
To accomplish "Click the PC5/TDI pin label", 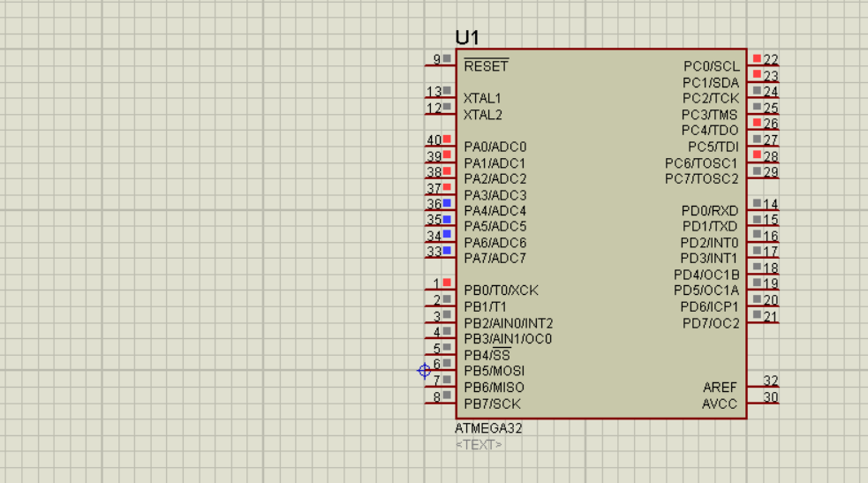I will [713, 147].
